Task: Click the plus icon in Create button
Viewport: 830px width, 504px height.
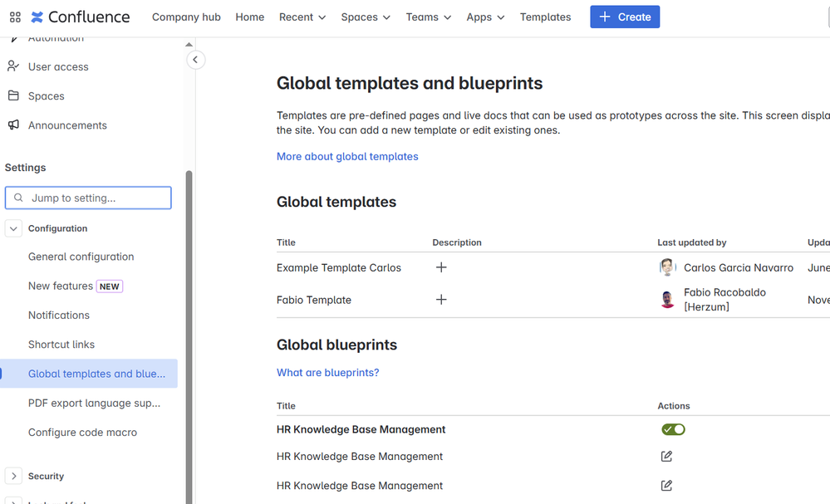Action: coord(605,17)
